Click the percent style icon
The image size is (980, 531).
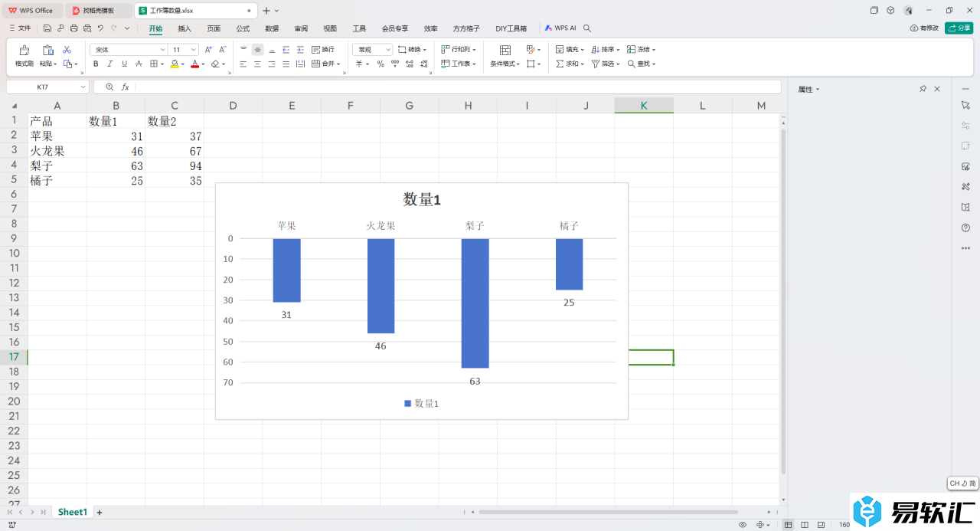click(381, 64)
